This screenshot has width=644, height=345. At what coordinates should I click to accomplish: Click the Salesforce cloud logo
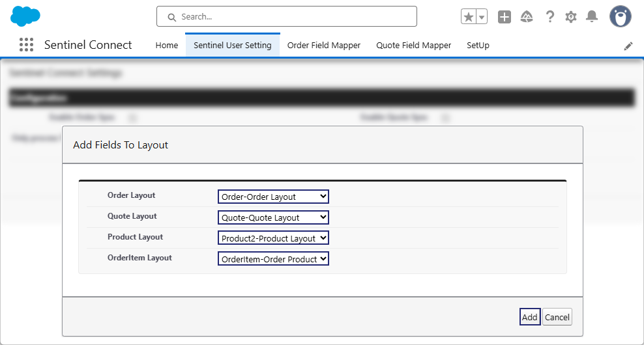(x=25, y=16)
